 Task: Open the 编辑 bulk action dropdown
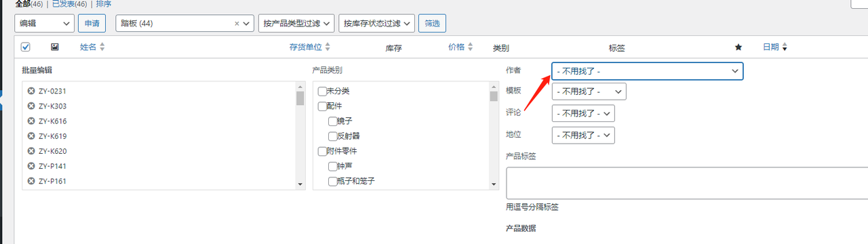[x=44, y=23]
